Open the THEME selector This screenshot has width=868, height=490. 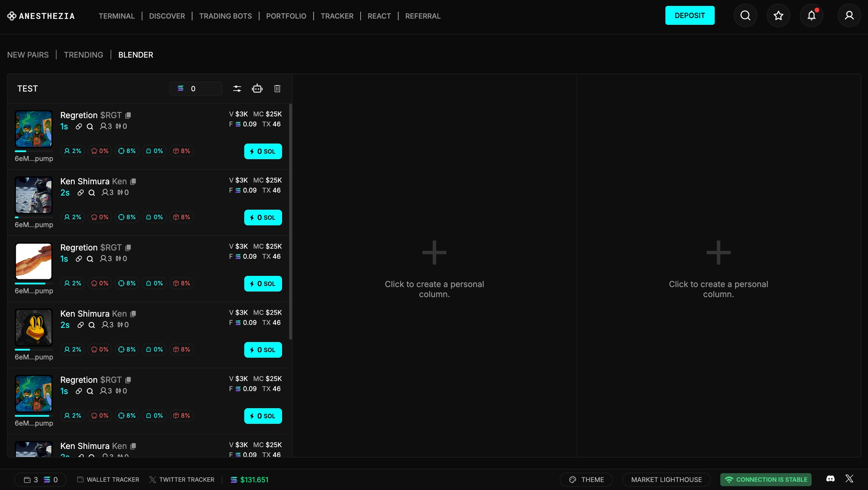tap(586, 479)
